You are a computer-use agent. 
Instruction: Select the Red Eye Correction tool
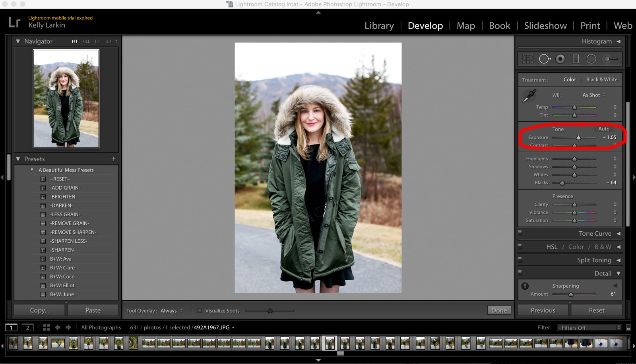click(x=560, y=59)
